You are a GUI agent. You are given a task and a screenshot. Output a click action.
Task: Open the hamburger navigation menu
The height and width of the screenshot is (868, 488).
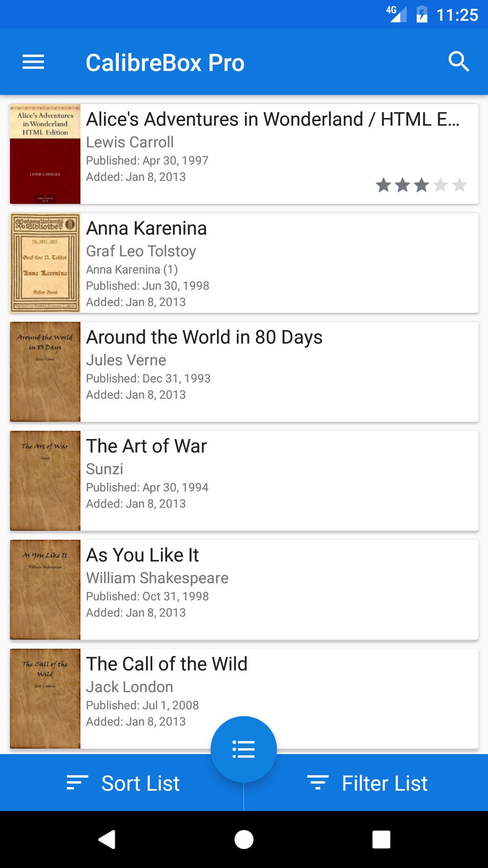tap(33, 62)
